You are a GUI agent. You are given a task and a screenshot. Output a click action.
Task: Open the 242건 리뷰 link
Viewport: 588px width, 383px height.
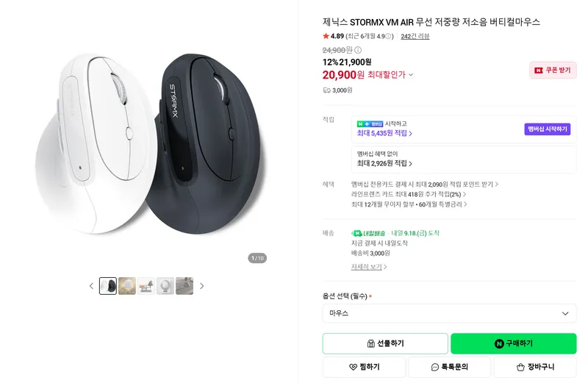click(415, 36)
